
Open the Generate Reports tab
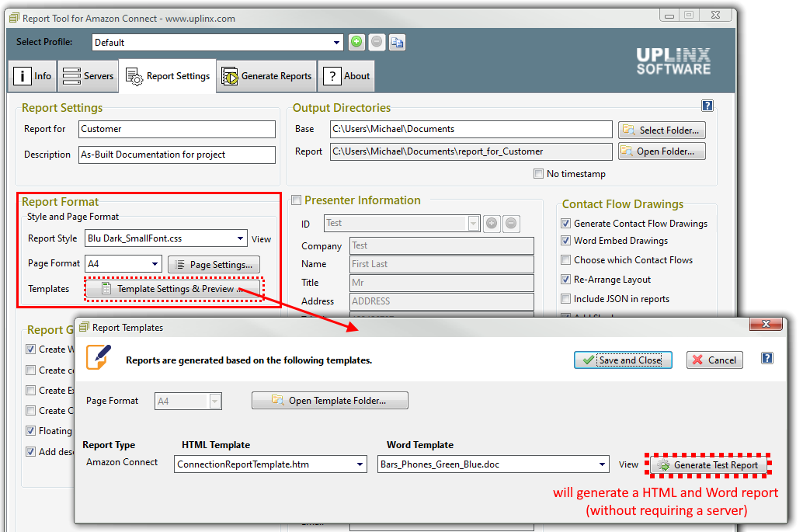(x=266, y=76)
